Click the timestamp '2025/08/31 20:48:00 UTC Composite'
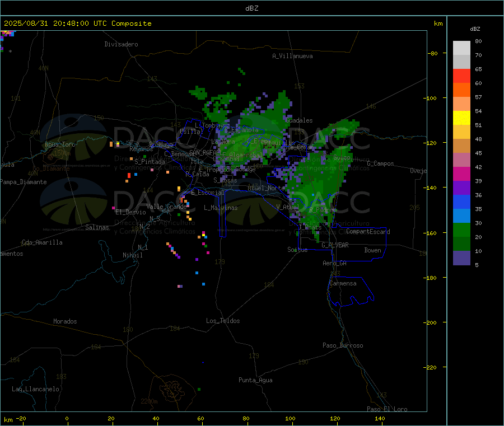The image size is (504, 426). point(77,24)
